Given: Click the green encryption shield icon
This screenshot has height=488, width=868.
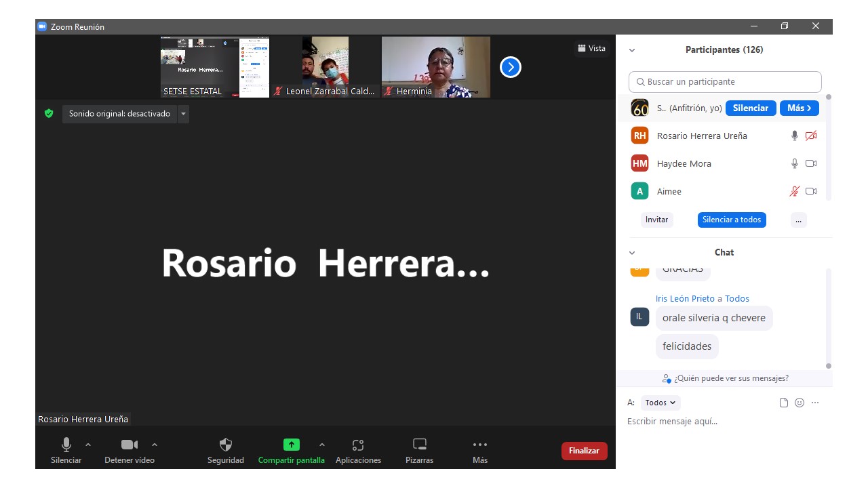Looking at the screenshot, I should (x=49, y=114).
